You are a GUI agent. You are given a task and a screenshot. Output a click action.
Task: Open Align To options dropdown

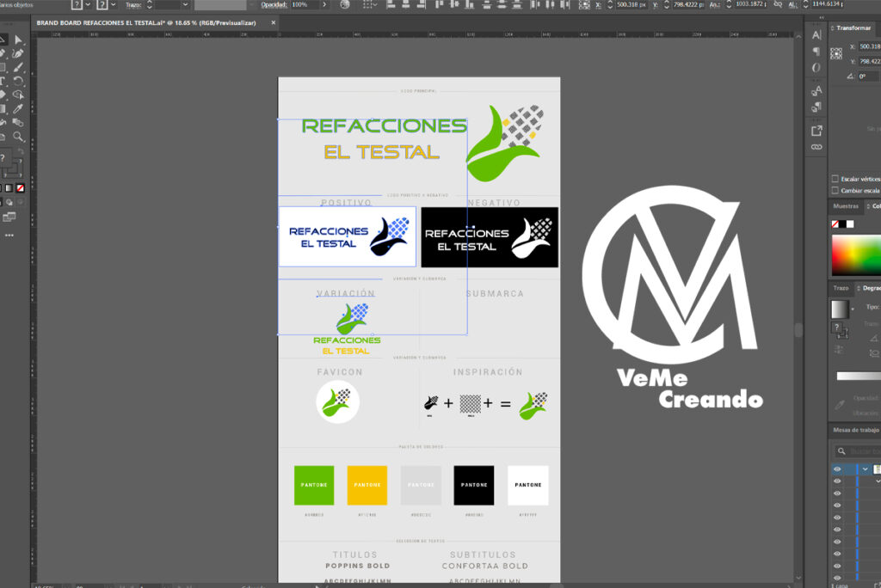click(368, 4)
